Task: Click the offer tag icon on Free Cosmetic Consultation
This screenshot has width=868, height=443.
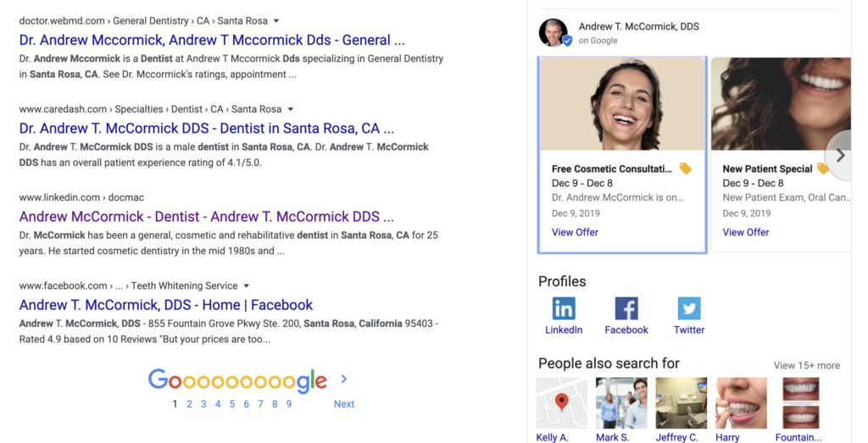Action: click(x=685, y=169)
